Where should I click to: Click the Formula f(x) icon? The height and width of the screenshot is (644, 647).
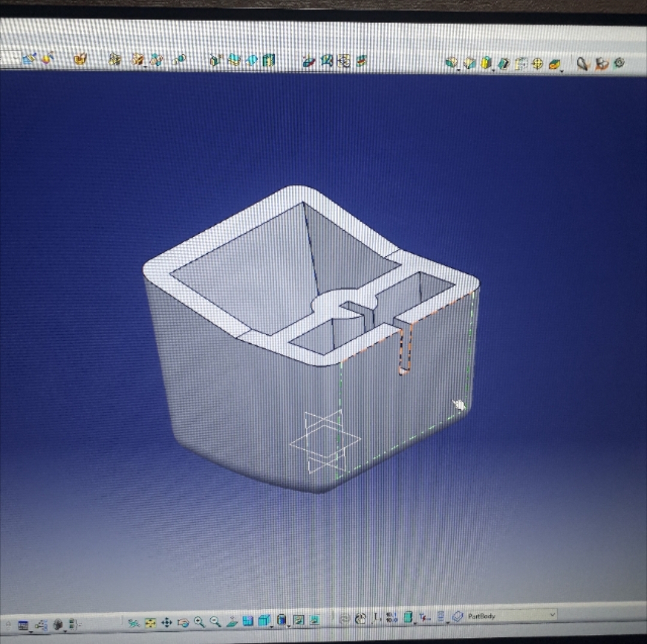click(x=425, y=617)
